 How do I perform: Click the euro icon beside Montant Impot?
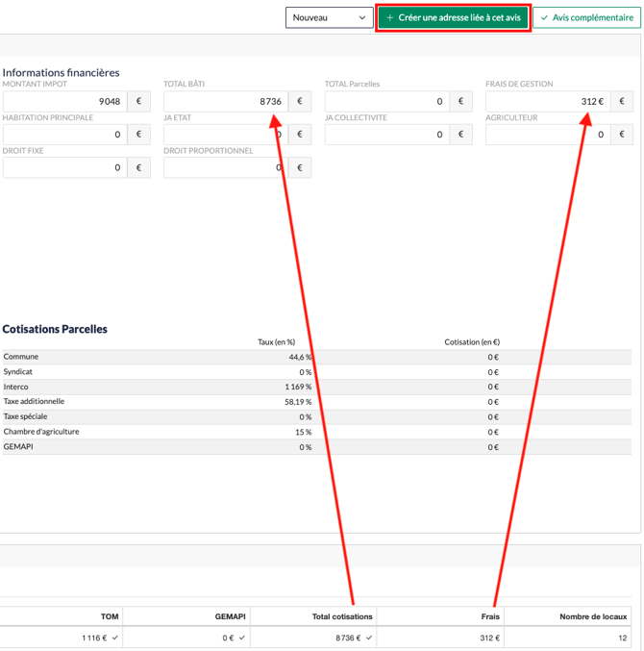[x=138, y=101]
